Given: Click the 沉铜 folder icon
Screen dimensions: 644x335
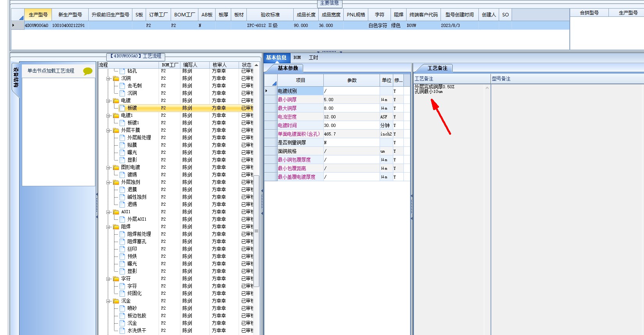Looking at the screenshot, I should click(x=116, y=78).
